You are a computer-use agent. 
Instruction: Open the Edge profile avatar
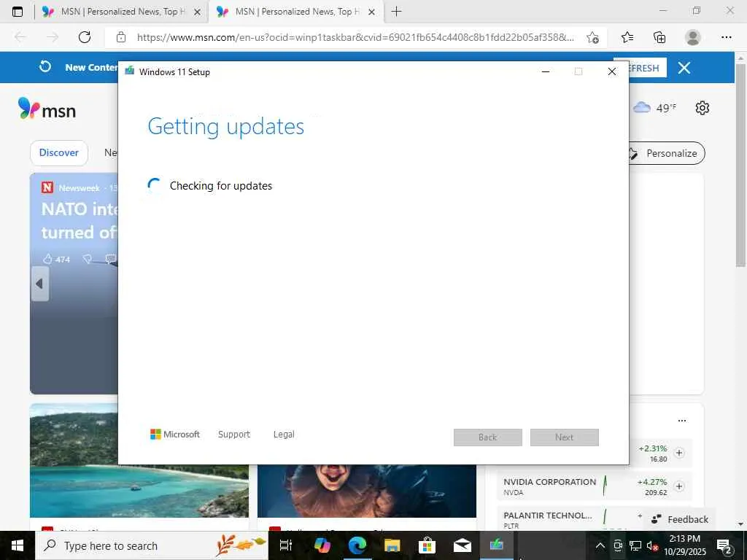693,37
